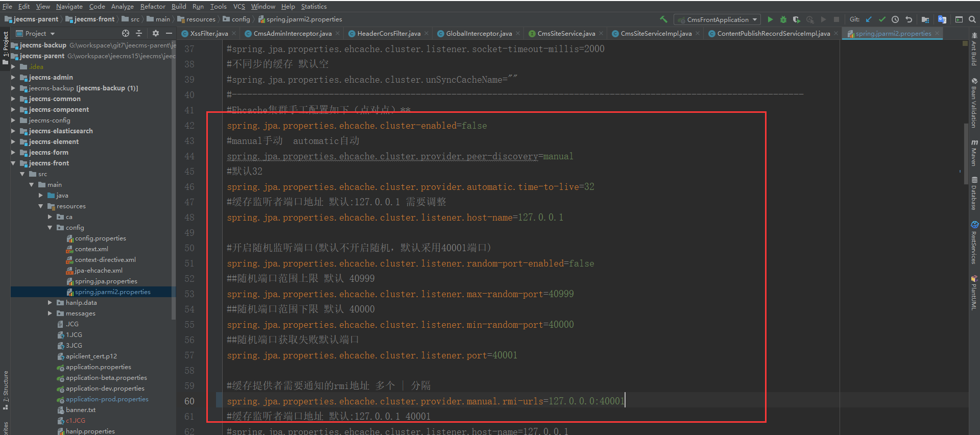Click the Git commit checkmark icon

pos(882,19)
